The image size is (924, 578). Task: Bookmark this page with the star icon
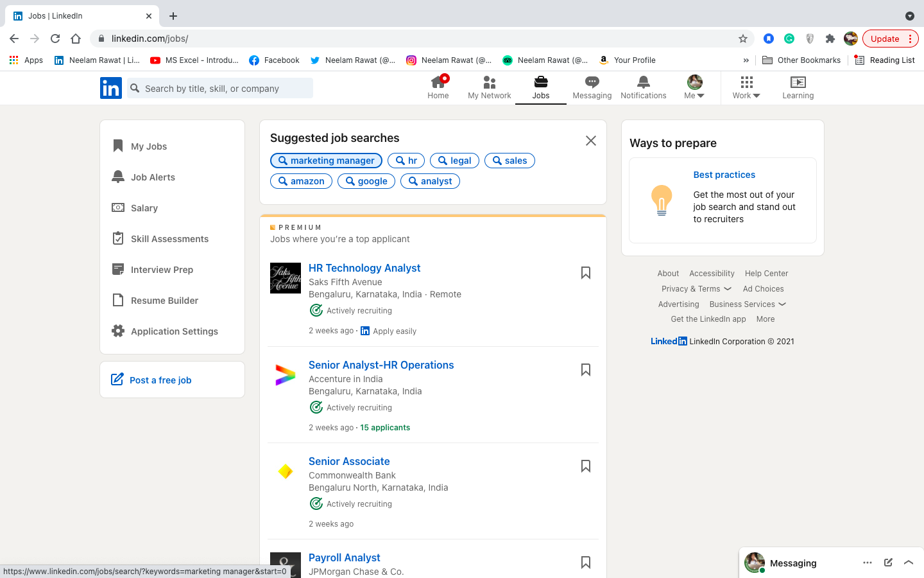[x=743, y=39]
